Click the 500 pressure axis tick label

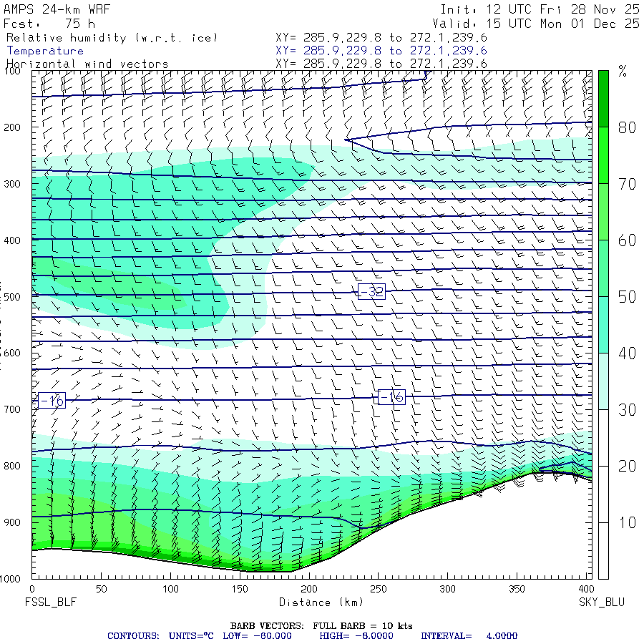click(12, 297)
